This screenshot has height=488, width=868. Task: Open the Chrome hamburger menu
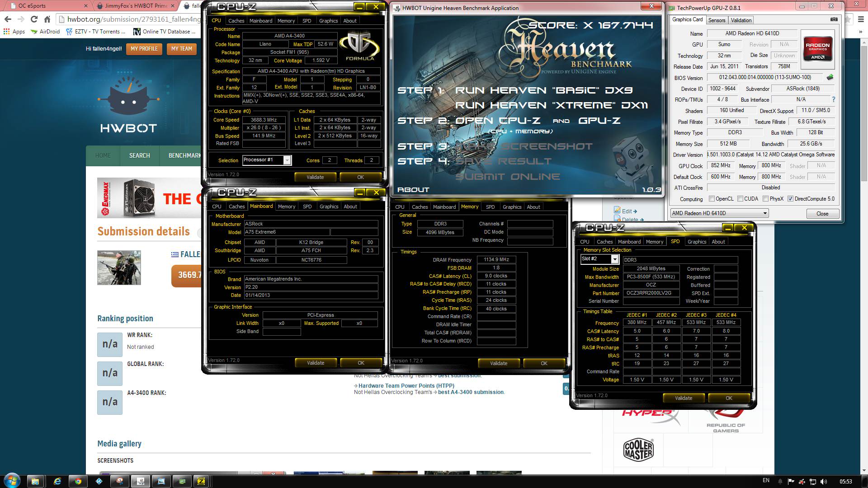(861, 19)
